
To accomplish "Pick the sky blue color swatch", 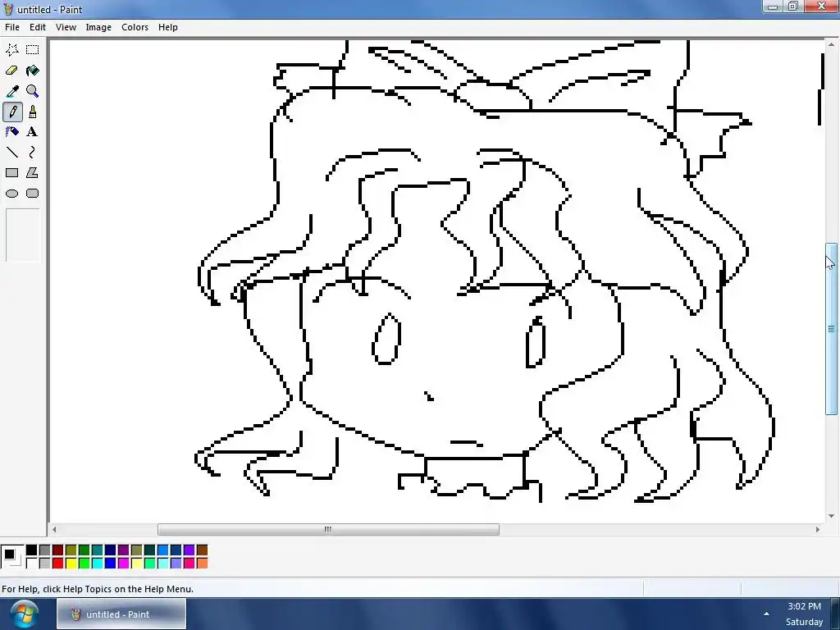I will [163, 550].
